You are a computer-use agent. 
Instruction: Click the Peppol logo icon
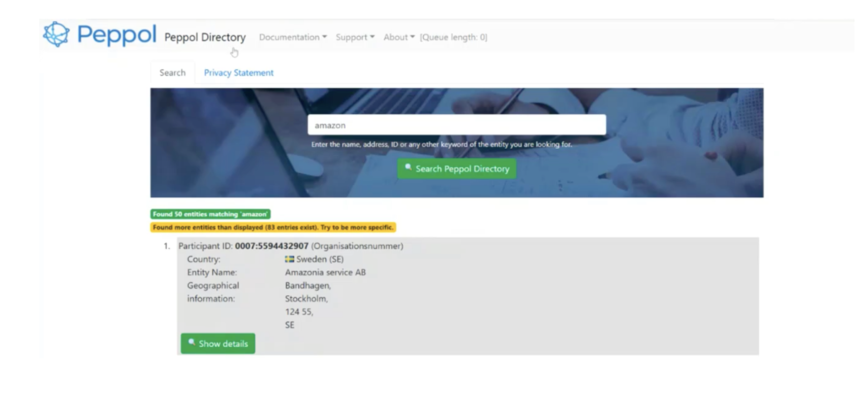click(x=56, y=34)
